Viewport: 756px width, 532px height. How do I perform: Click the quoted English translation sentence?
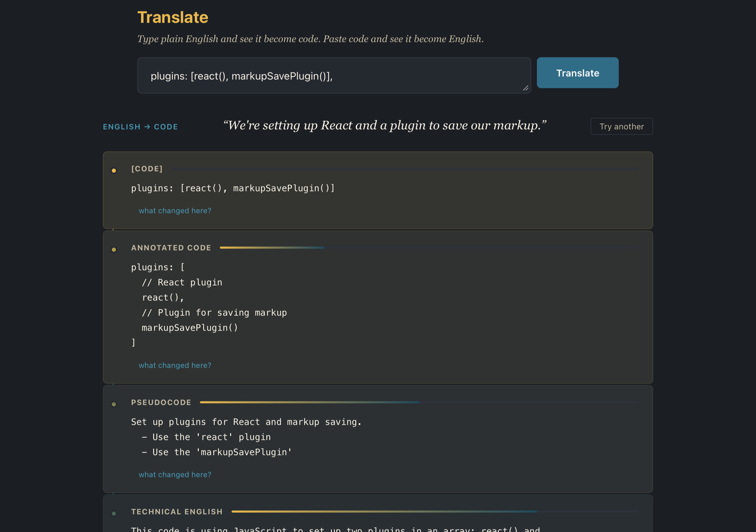(x=385, y=125)
